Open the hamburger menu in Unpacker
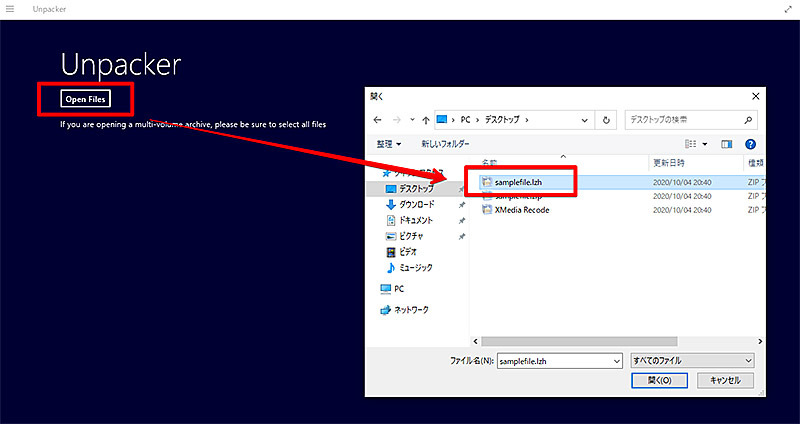Viewport: 800px width, 424px height. (10, 9)
